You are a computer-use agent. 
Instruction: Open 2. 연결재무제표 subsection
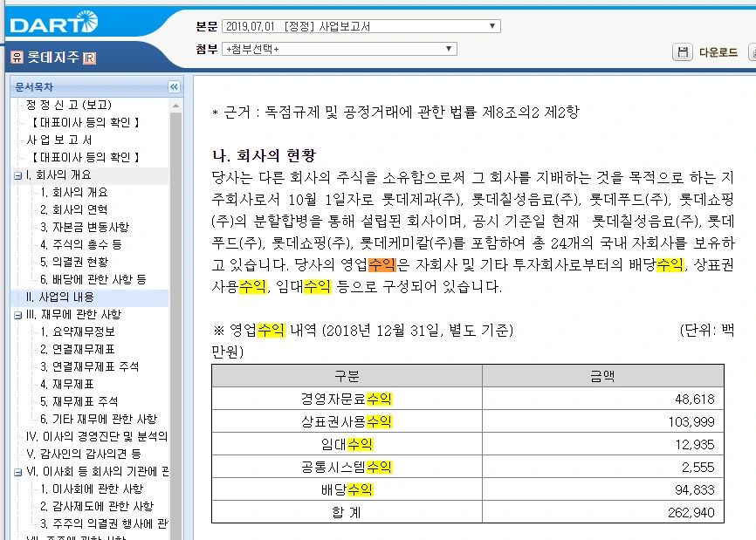(x=78, y=349)
